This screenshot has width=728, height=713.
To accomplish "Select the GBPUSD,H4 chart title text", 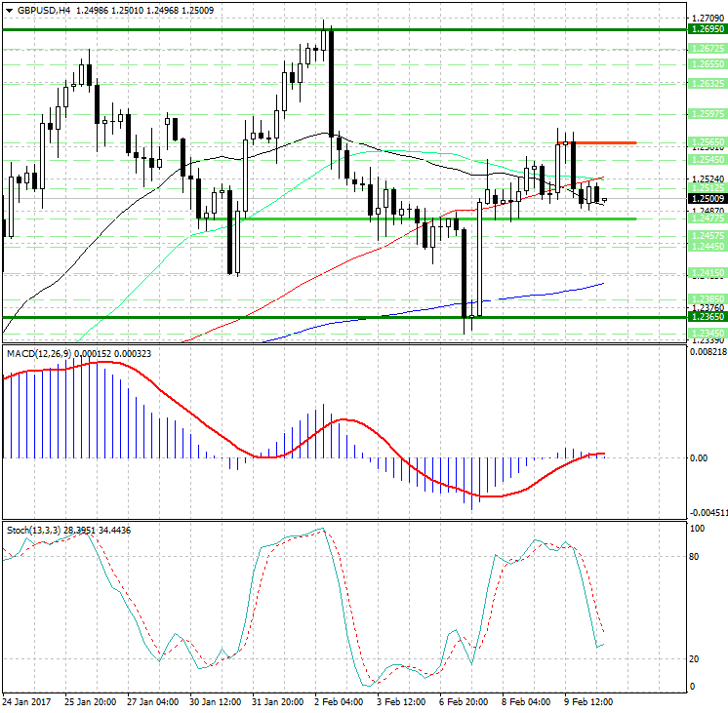I will pyautogui.click(x=41, y=10).
